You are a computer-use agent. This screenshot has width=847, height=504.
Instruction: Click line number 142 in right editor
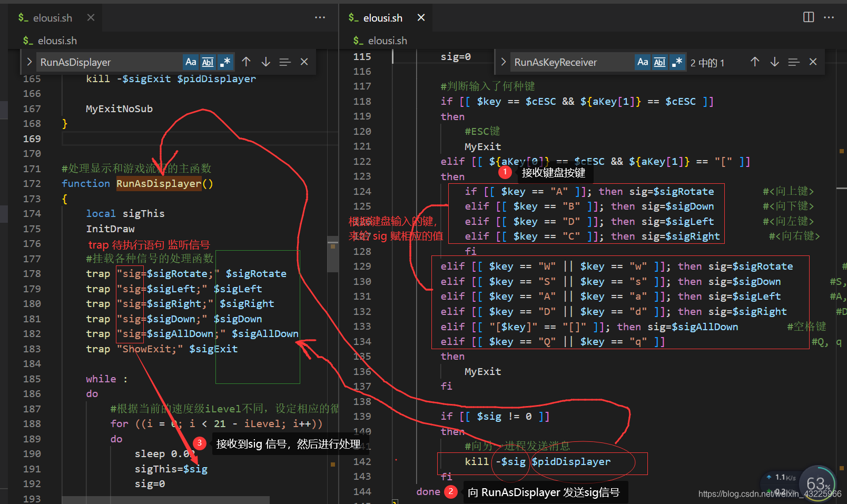[x=362, y=461]
